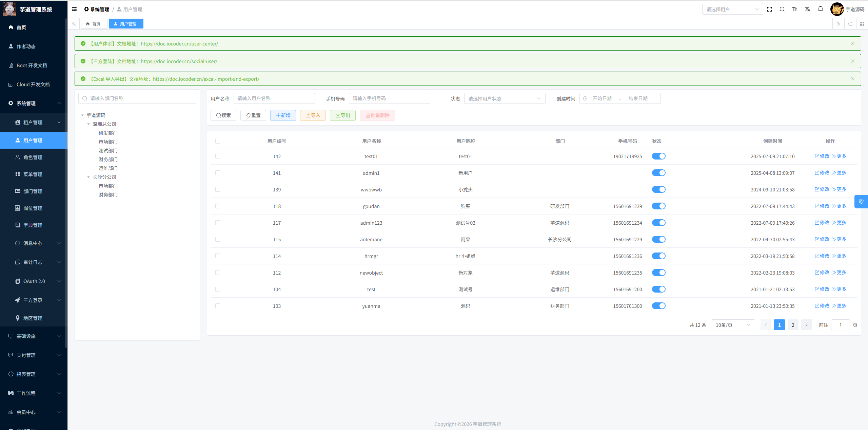Open the user-center documentation link
868x430 pixels.
coord(179,44)
